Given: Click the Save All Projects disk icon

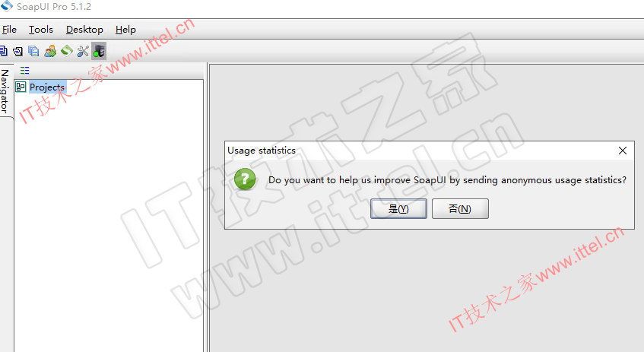Looking at the screenshot, I should pos(33,52).
